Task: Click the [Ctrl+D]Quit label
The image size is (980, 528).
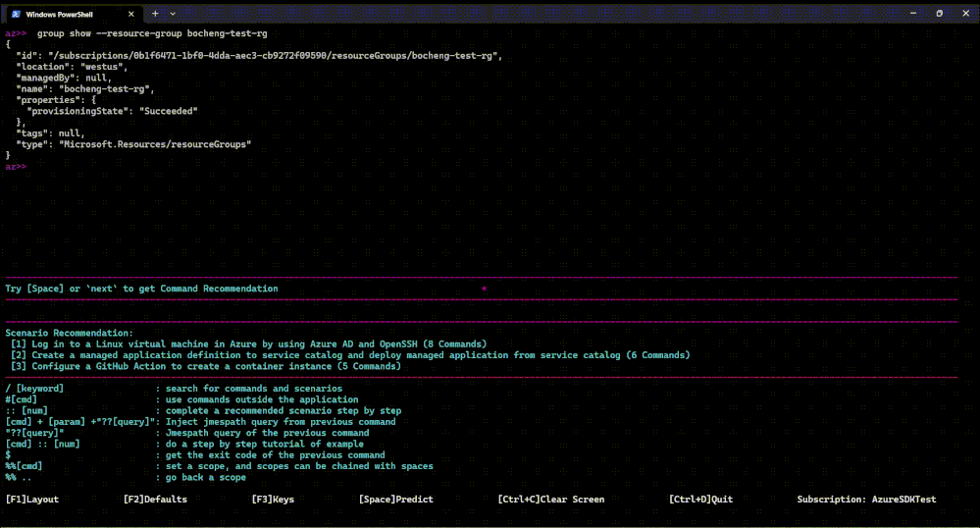Action: coord(700,500)
